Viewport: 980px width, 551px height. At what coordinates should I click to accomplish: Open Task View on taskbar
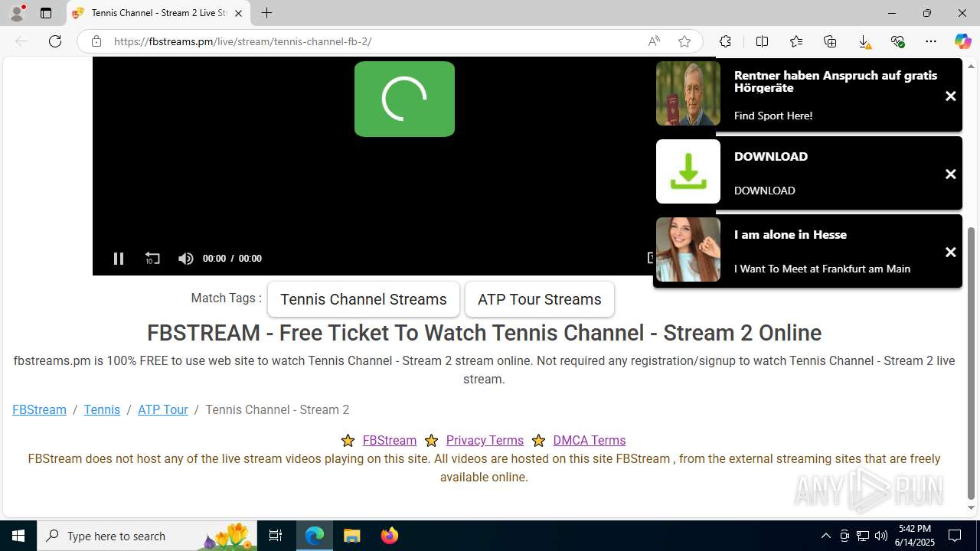[x=276, y=536]
